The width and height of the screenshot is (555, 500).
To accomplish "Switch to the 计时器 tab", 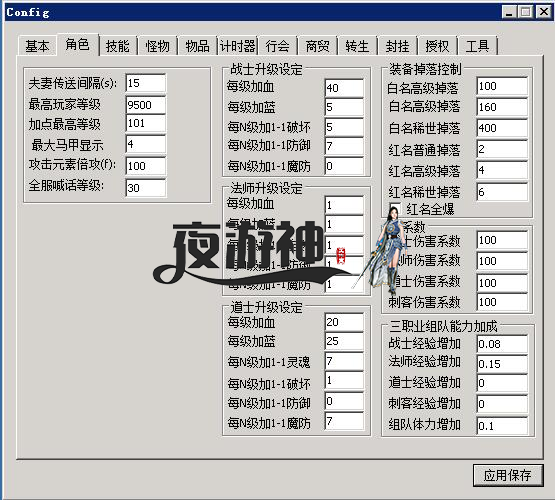I will click(238, 46).
